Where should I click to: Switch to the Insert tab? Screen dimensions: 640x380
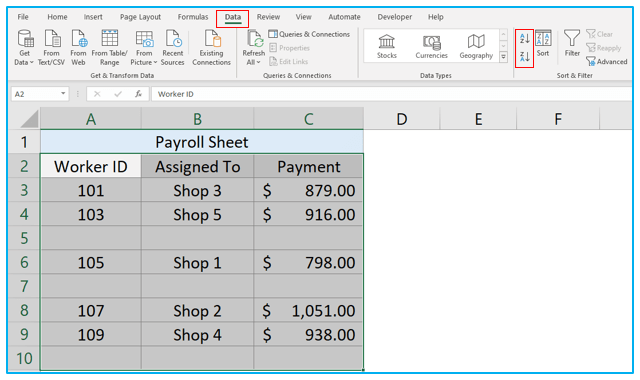pyautogui.click(x=93, y=17)
